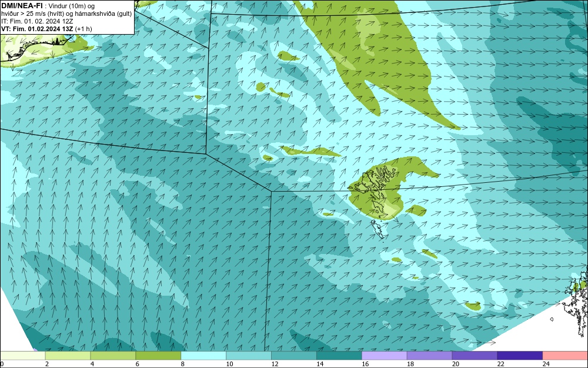
Task: Click the legend scale value "22"
Action: pos(500,364)
